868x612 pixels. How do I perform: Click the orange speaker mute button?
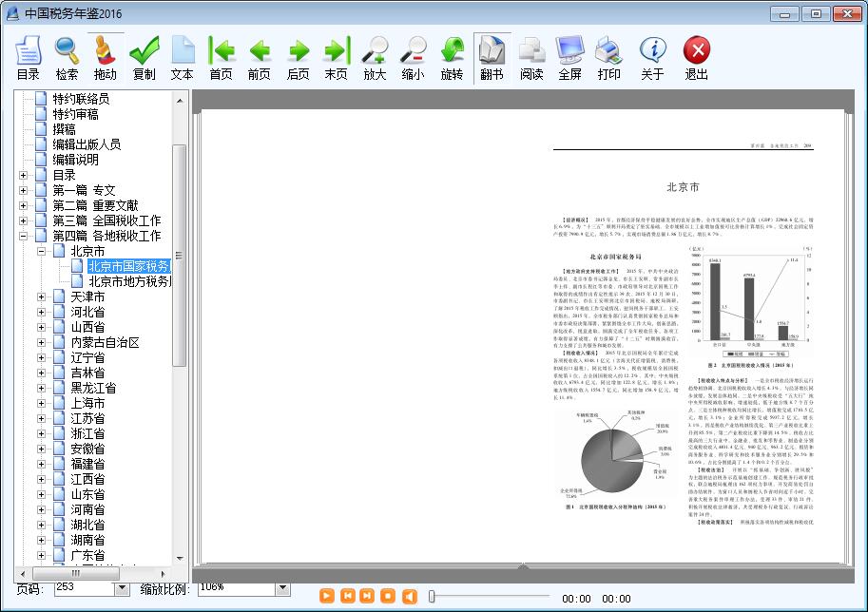click(x=409, y=596)
